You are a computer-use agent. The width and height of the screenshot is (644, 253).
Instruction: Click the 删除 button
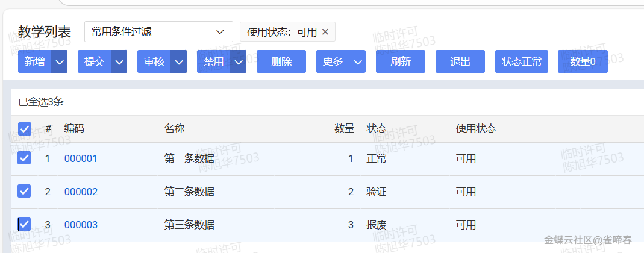pyautogui.click(x=281, y=61)
